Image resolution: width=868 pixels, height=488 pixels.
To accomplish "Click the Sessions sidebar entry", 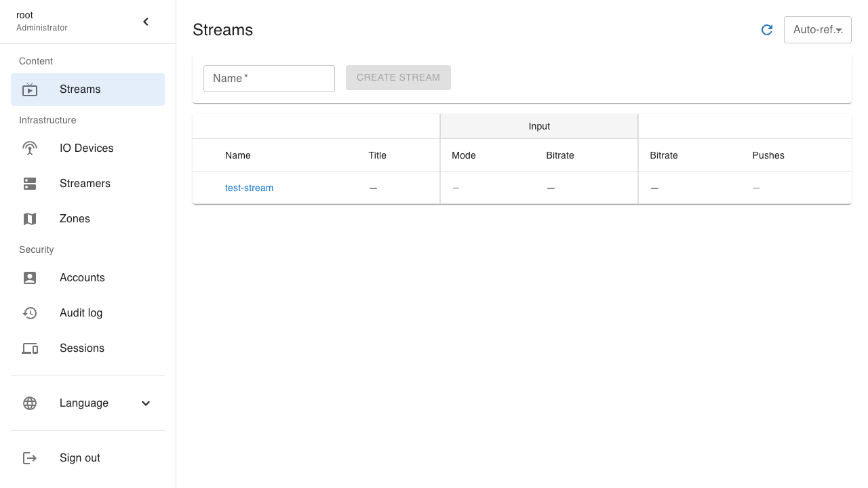I will coord(81,348).
